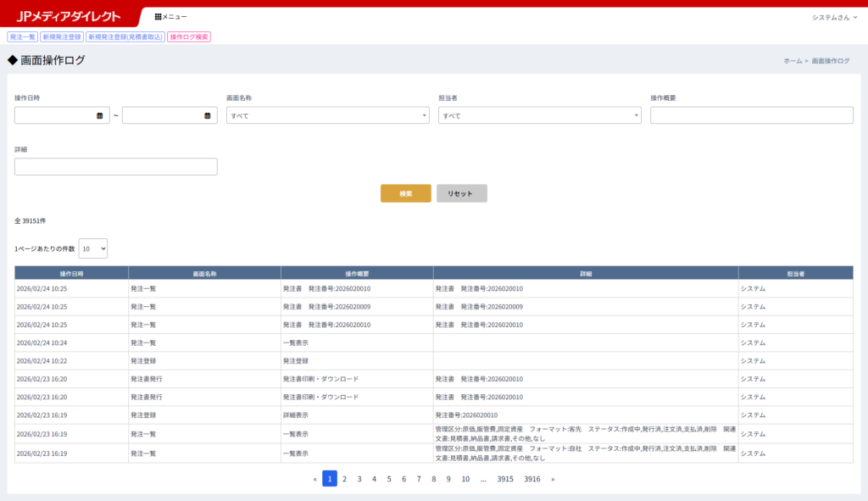The width and height of the screenshot is (868, 501).
Task: Click into the 詳細 input field
Action: tap(116, 167)
